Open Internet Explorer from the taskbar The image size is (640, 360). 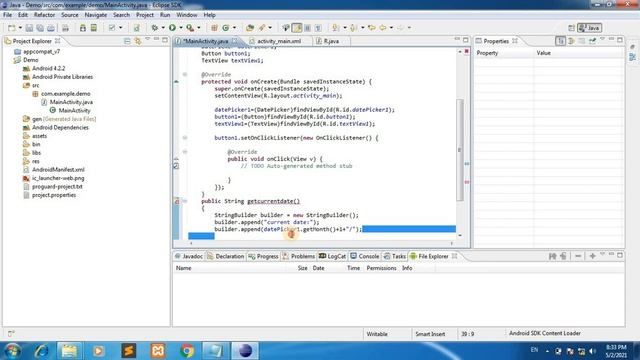pos(41,351)
